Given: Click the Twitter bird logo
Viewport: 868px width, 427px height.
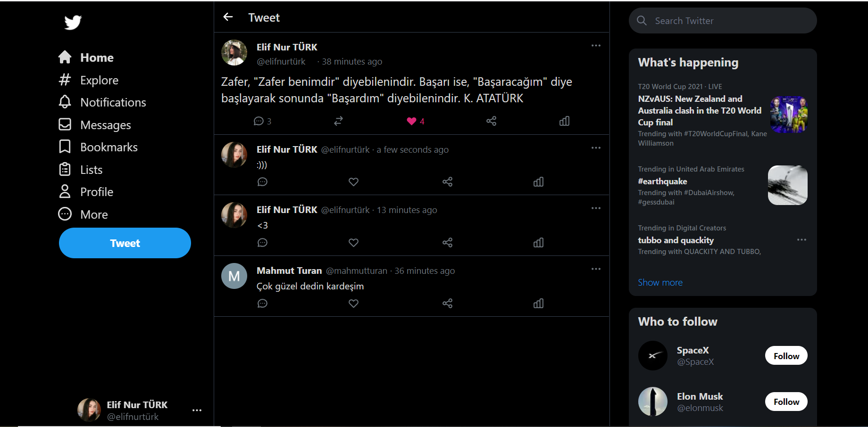Looking at the screenshot, I should [x=73, y=22].
